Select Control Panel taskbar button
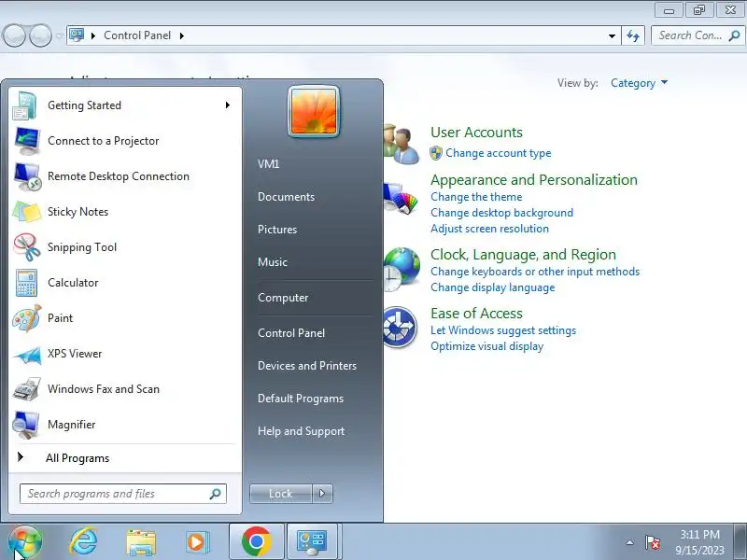Image resolution: width=747 pixels, height=560 pixels. coord(312,542)
